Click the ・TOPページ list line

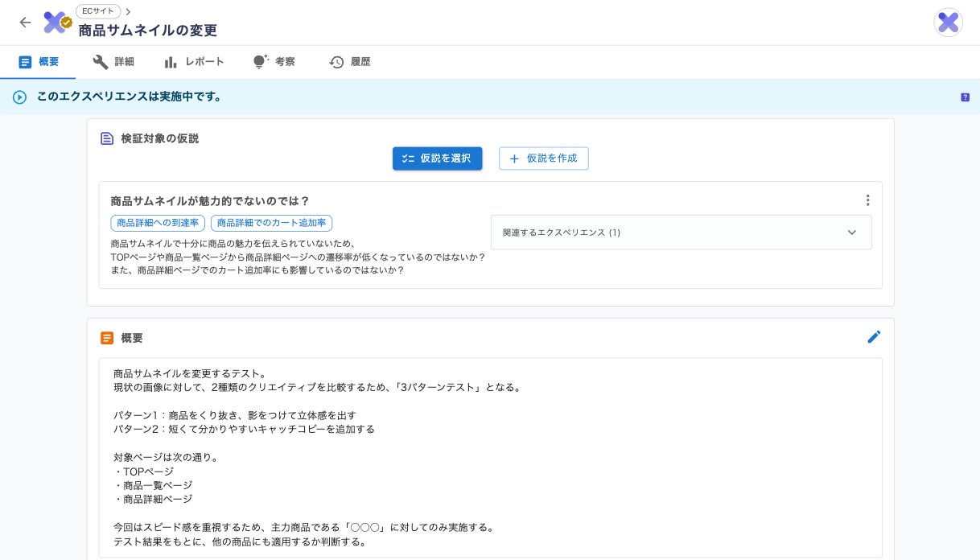[x=143, y=471]
